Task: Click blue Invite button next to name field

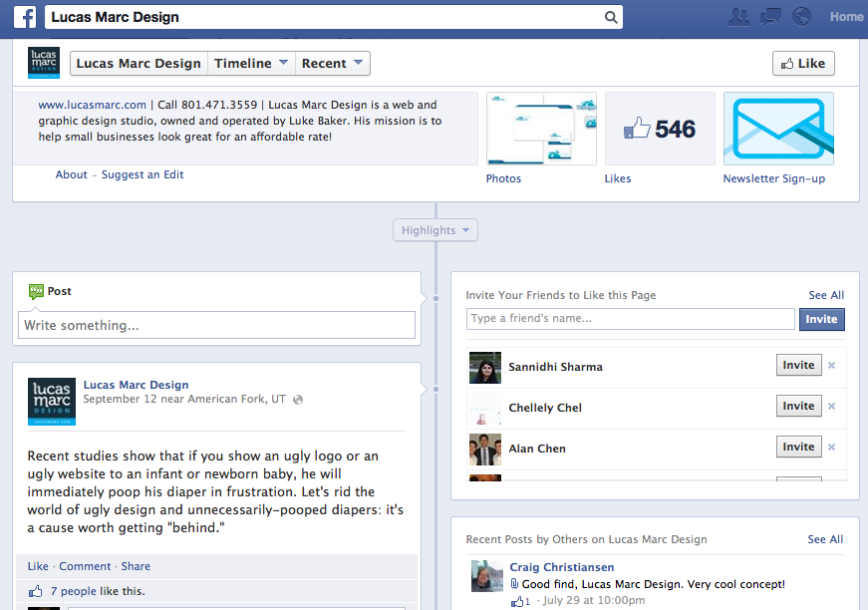Action: click(821, 319)
